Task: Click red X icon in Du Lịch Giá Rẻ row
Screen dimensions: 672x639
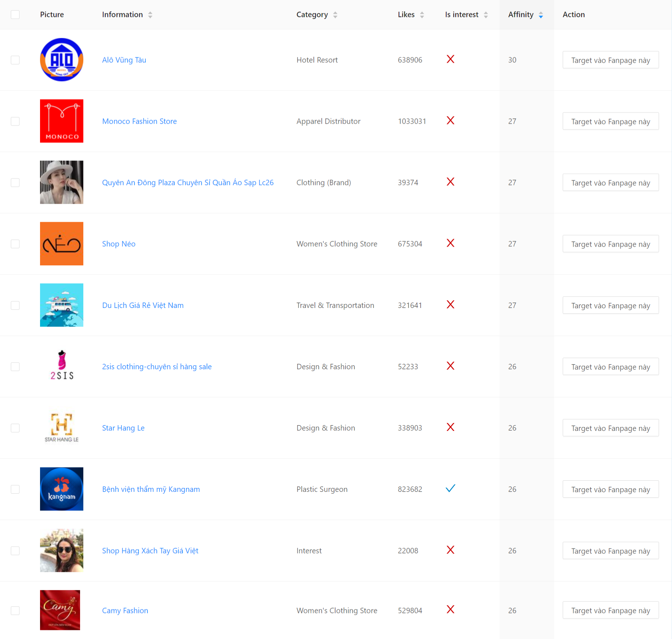Action: point(451,304)
